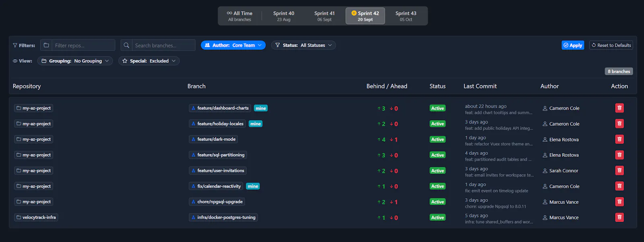Screen dimensions: 644x242
Task: Click '4 days ago' commit time
Action: pyautogui.click(x=477, y=153)
